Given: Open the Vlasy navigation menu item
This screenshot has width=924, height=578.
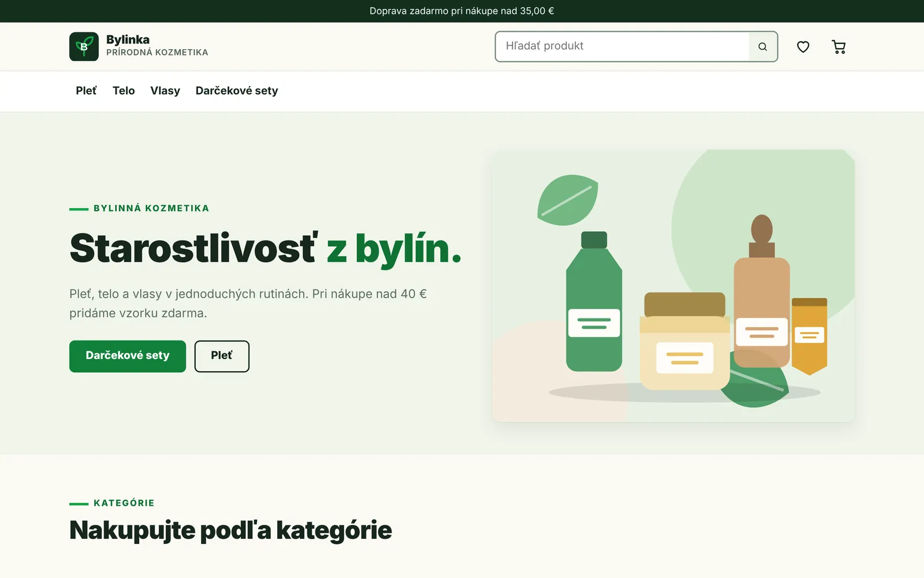Looking at the screenshot, I should 165,91.
